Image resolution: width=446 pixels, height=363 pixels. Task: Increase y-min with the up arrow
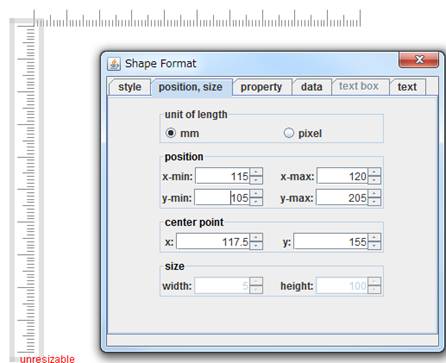tap(256, 194)
